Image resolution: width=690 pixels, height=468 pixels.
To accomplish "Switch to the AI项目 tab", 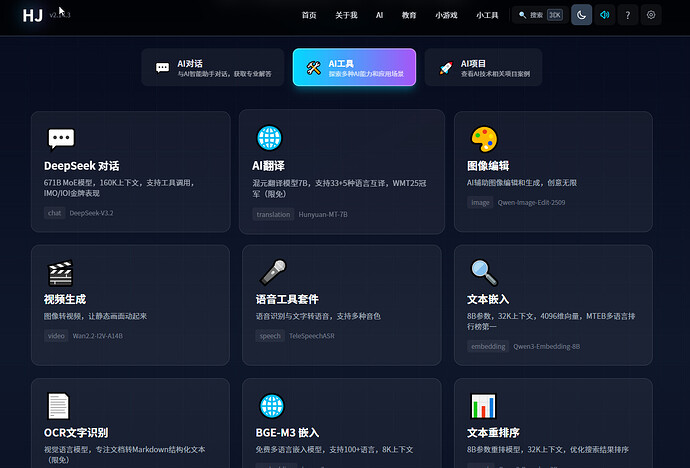I will [x=489, y=67].
